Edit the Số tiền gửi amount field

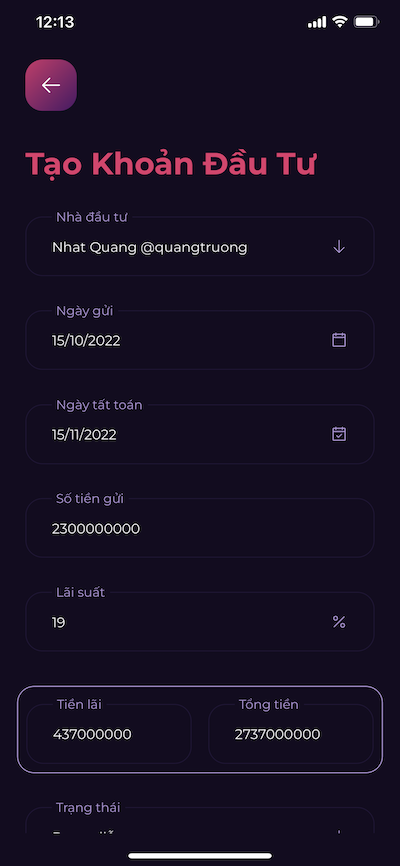coord(199,528)
